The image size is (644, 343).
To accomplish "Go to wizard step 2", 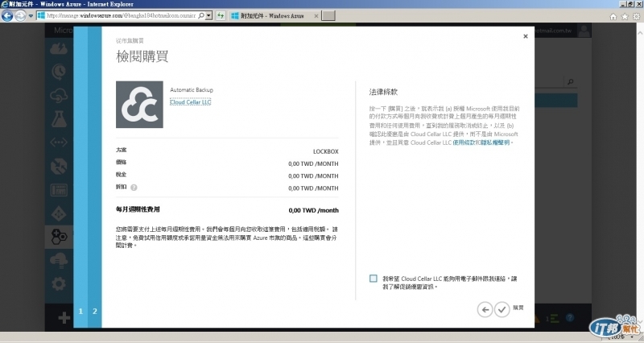I will [94, 311].
